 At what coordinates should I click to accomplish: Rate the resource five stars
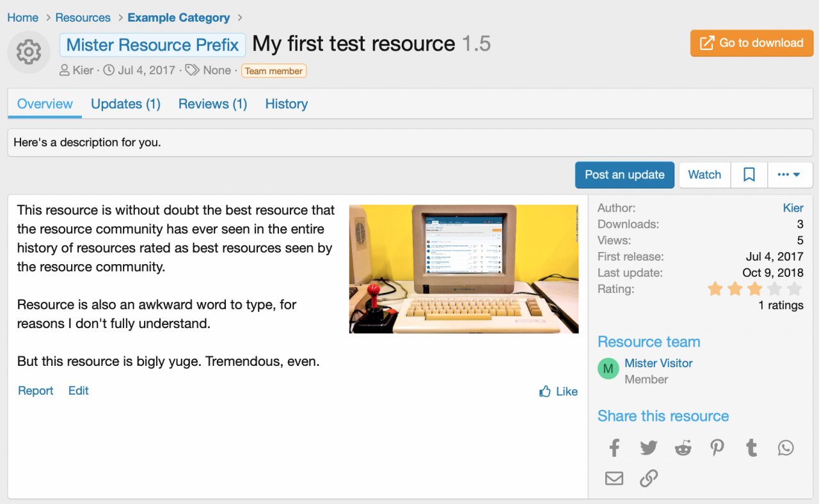793,289
